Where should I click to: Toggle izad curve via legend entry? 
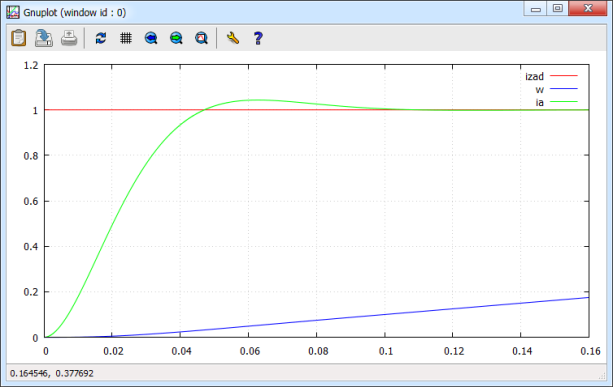click(x=534, y=76)
